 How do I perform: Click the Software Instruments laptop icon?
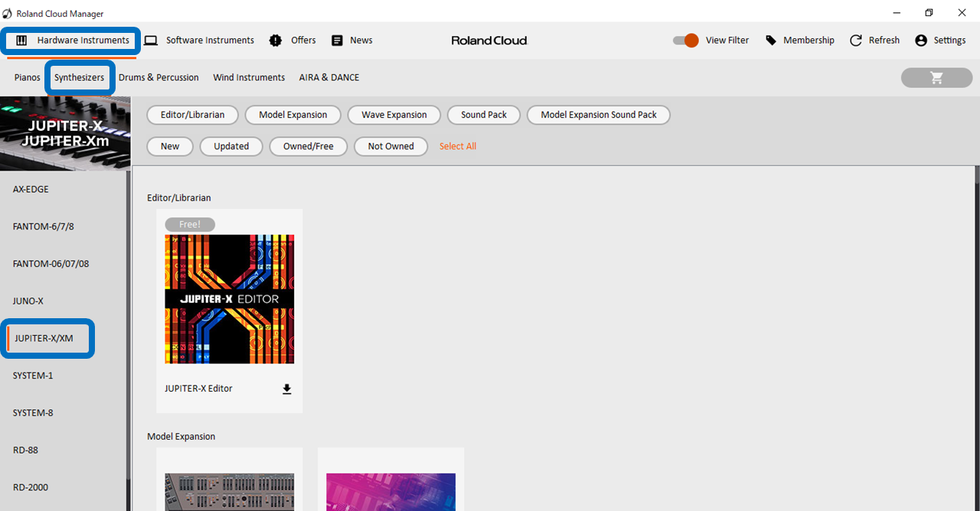[x=151, y=41]
